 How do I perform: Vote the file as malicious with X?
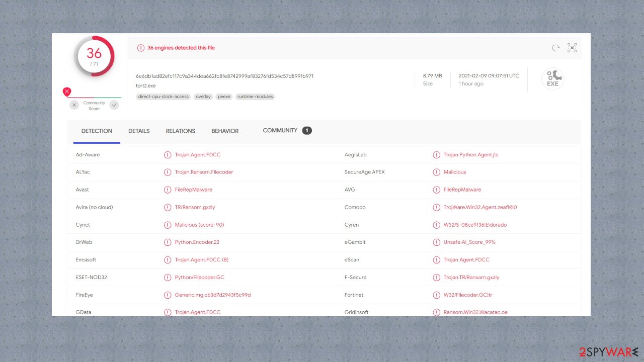pos(74,105)
